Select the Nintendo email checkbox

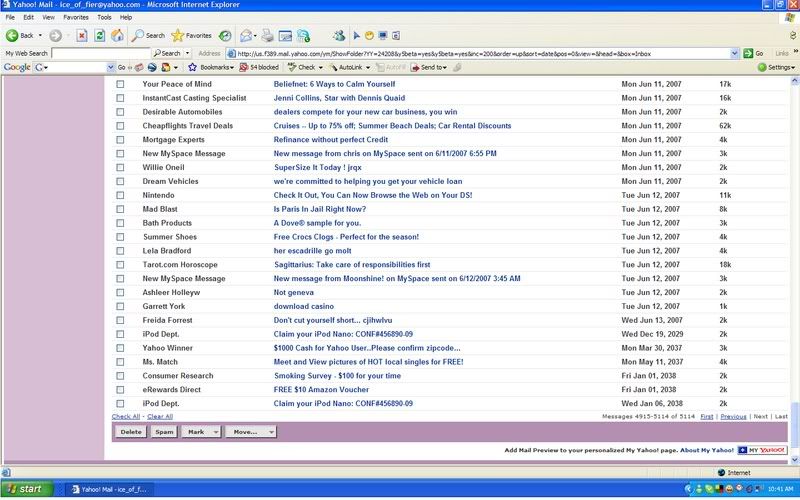pos(120,195)
